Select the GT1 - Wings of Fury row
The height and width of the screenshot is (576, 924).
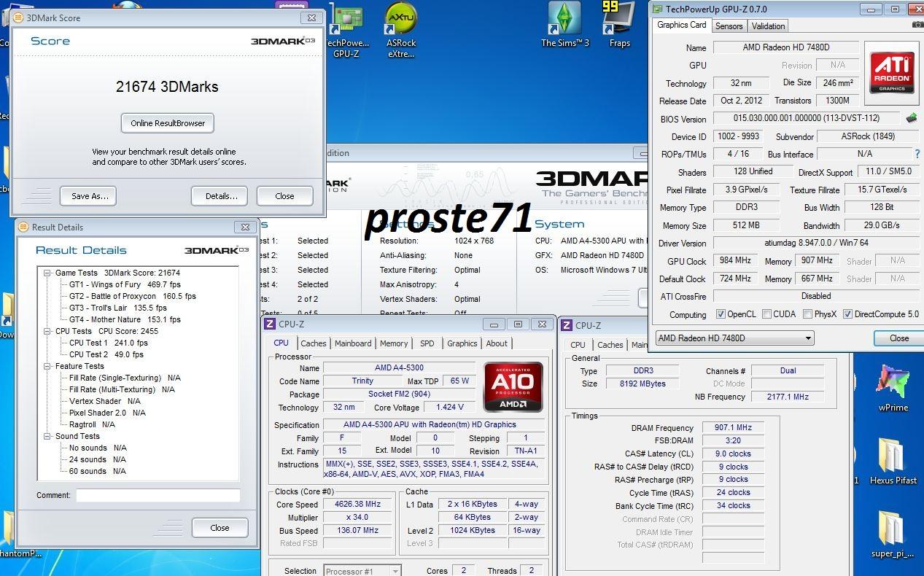125,284
